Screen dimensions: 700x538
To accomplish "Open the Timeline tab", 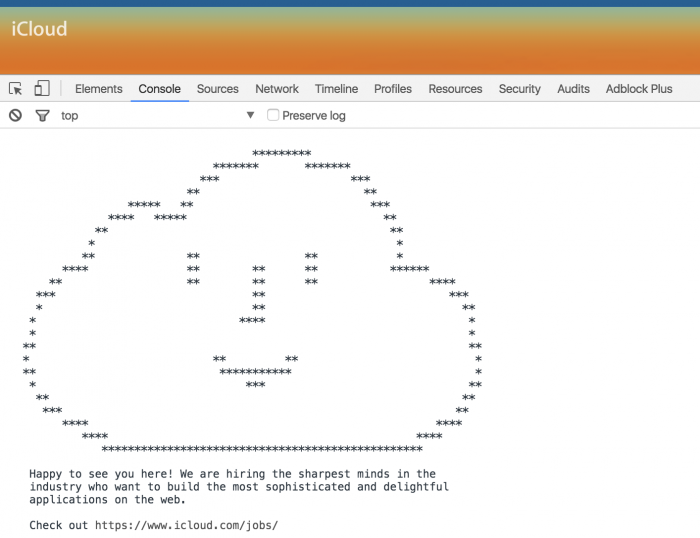I will pos(336,89).
